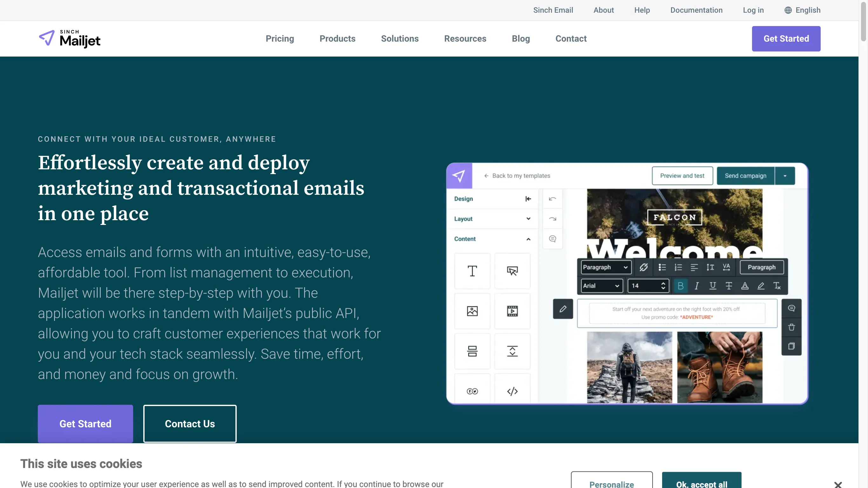Click the font size stepper control

[x=663, y=286]
